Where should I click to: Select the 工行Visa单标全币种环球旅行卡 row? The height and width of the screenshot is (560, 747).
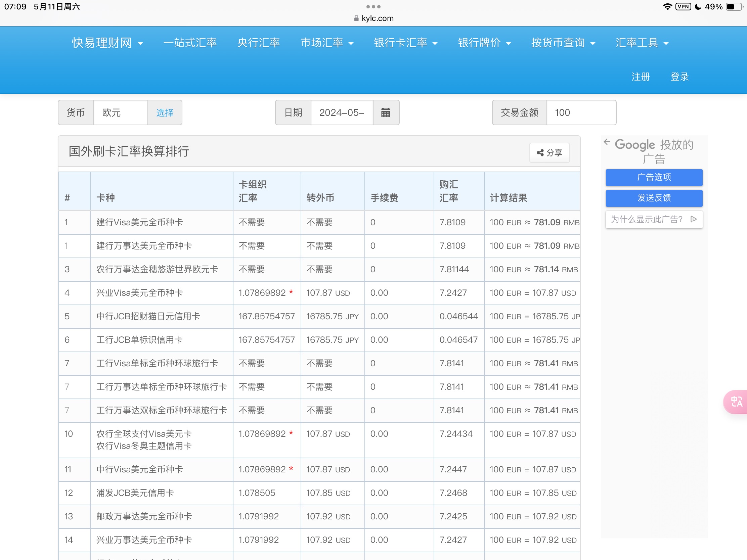[x=319, y=364]
